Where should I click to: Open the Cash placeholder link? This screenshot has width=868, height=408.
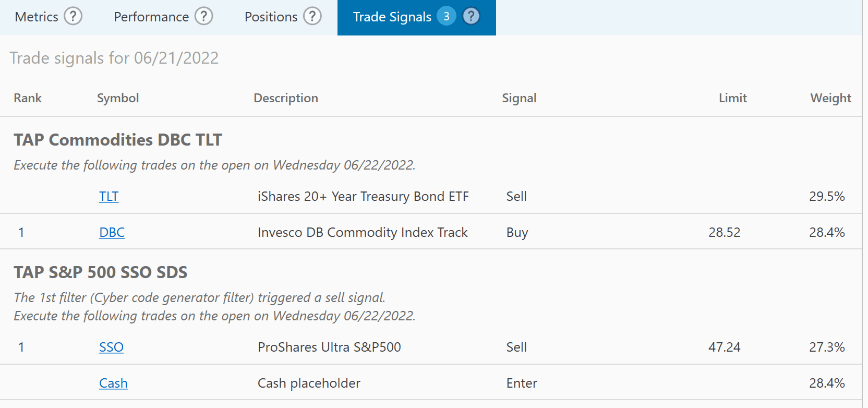tap(113, 383)
